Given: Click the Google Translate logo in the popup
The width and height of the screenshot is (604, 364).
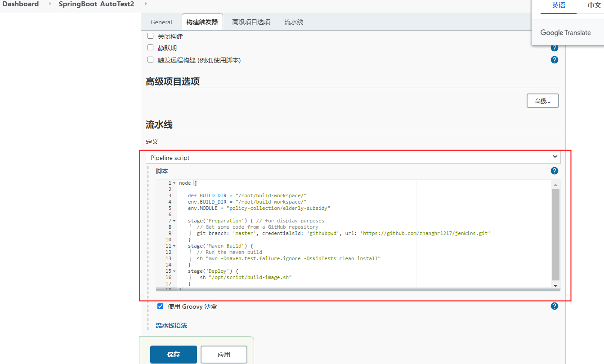Looking at the screenshot, I should point(566,32).
